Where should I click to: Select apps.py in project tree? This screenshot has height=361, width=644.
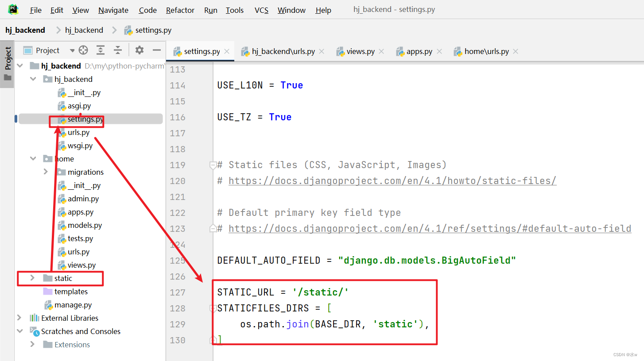[x=76, y=212]
